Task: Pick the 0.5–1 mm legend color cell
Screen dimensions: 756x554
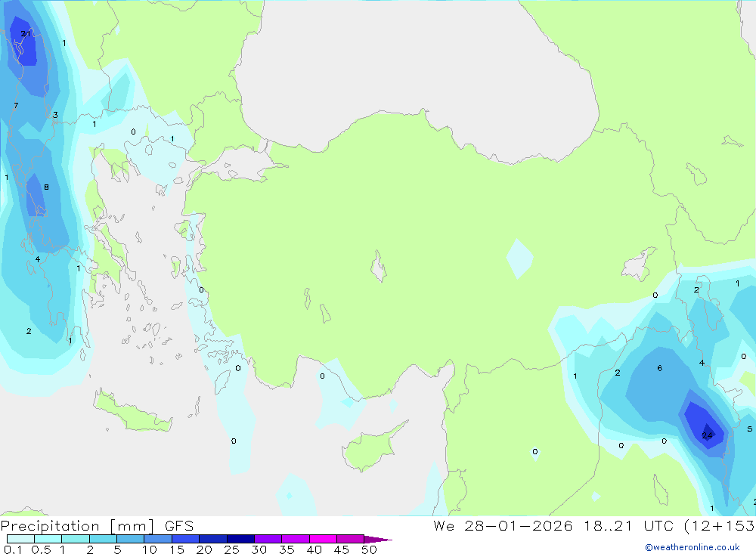Action: tap(48, 539)
